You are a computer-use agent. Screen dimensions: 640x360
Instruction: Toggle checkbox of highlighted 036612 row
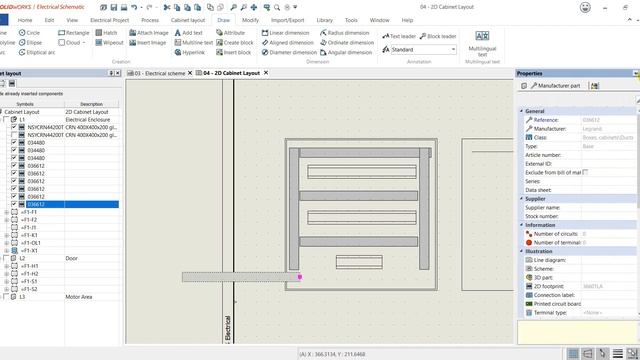click(14, 204)
